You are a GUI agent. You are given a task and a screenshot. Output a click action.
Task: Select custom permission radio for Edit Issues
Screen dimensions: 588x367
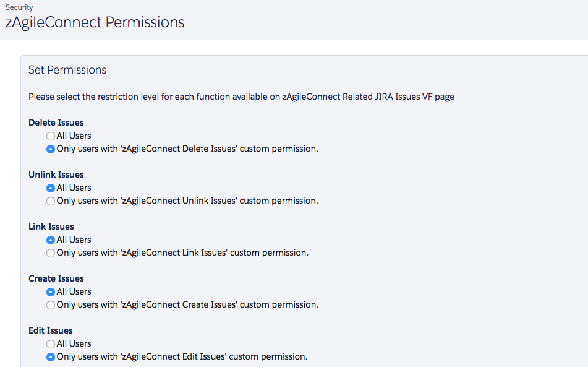coord(51,357)
